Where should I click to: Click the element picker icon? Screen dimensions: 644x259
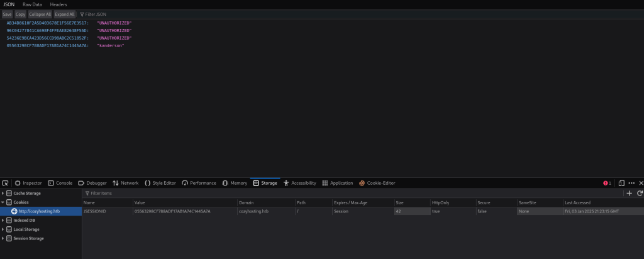(x=6, y=183)
